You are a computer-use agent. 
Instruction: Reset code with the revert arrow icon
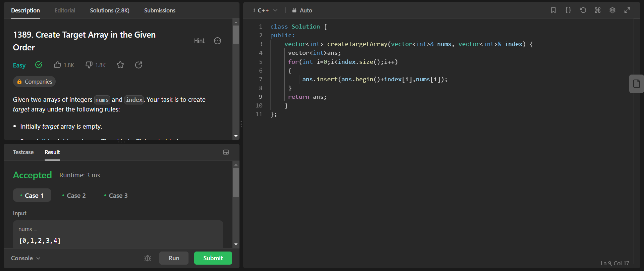tap(583, 10)
